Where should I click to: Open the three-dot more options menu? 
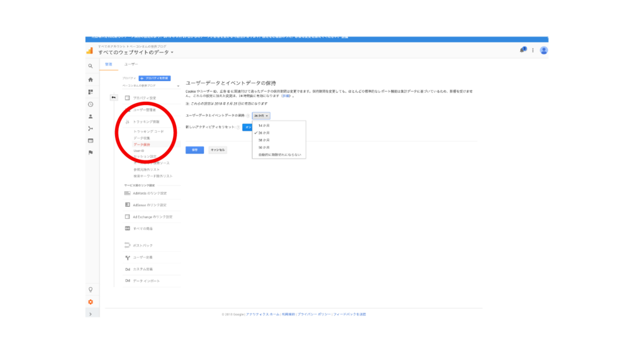533,50
